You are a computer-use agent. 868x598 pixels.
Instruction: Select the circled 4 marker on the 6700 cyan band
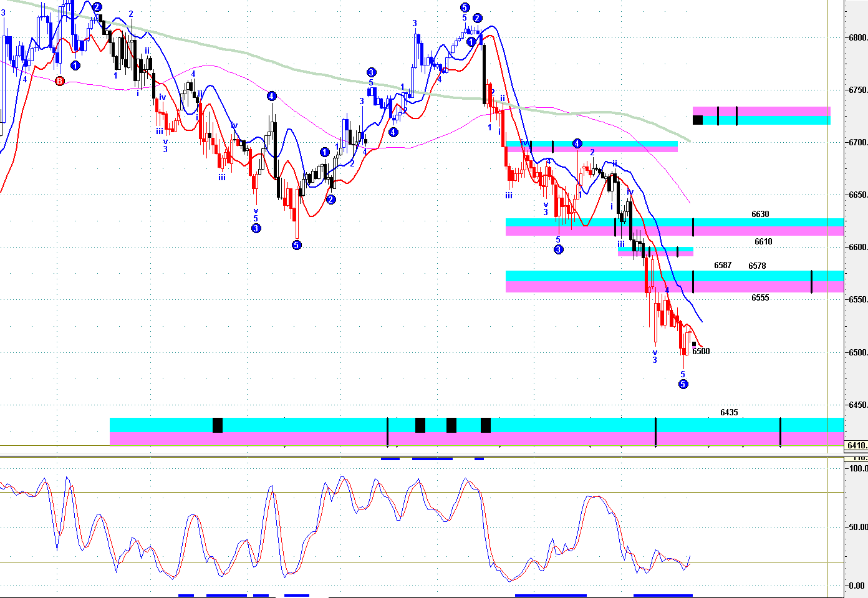click(x=577, y=144)
